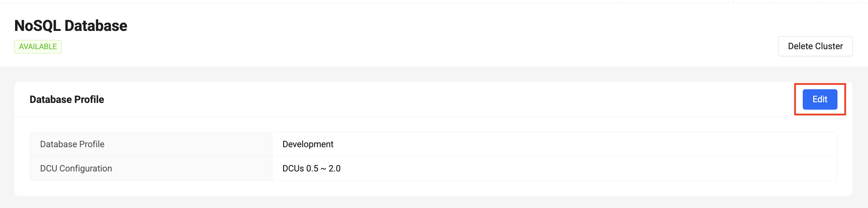Click the Development cell in the table
Image resolution: width=868 pixels, height=208 pixels.
pos(308,144)
